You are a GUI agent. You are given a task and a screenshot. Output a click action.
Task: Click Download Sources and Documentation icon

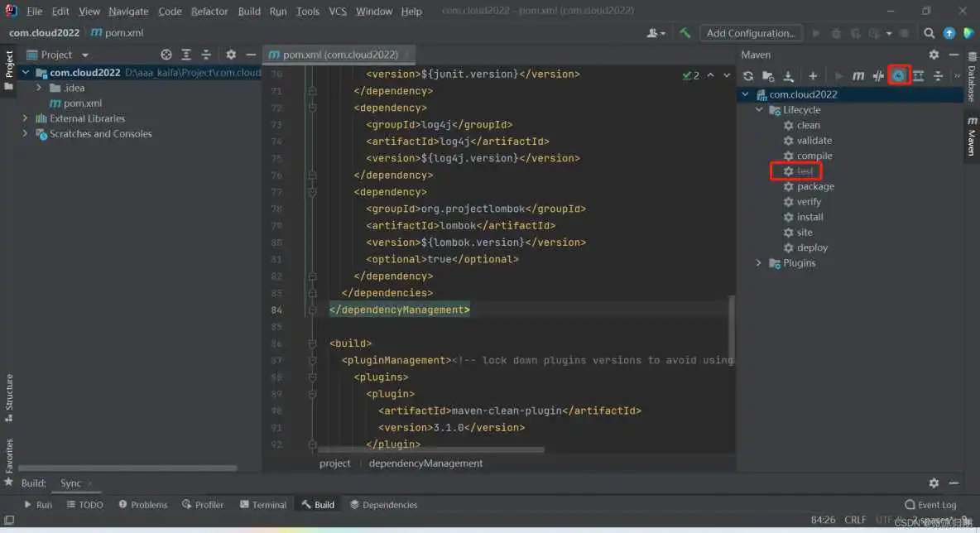pos(789,76)
